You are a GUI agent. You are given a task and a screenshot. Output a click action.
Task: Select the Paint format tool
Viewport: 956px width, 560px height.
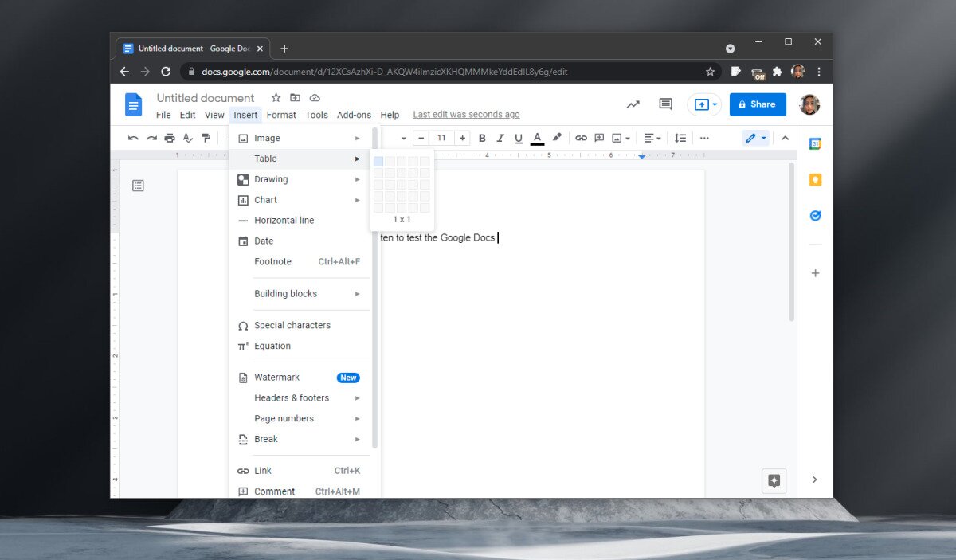pyautogui.click(x=205, y=137)
